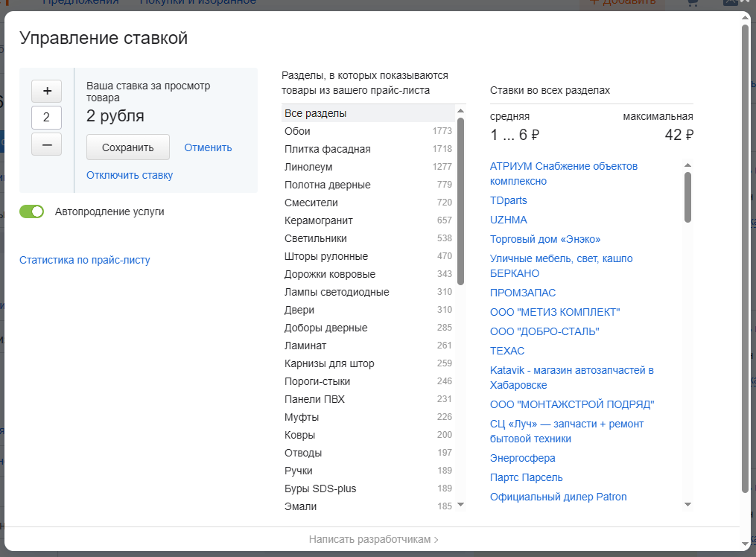Select the Доборы дверные section

(368, 327)
